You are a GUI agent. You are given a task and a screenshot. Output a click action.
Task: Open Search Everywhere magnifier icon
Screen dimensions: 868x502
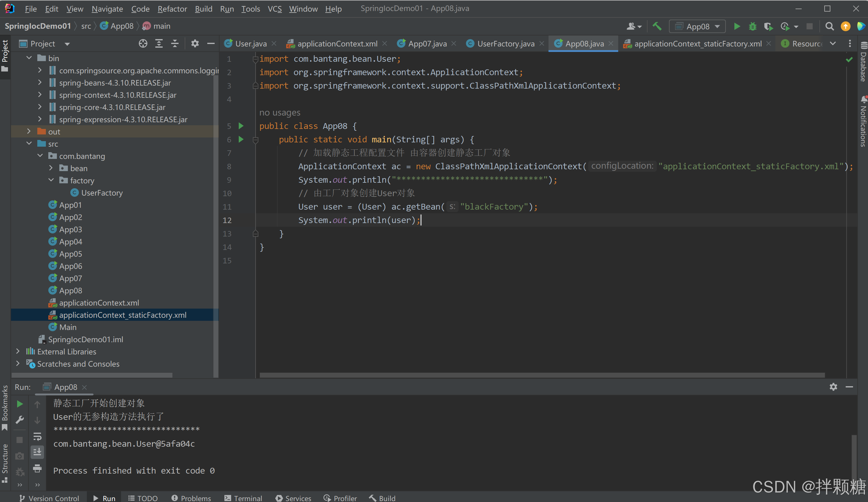pos(829,27)
